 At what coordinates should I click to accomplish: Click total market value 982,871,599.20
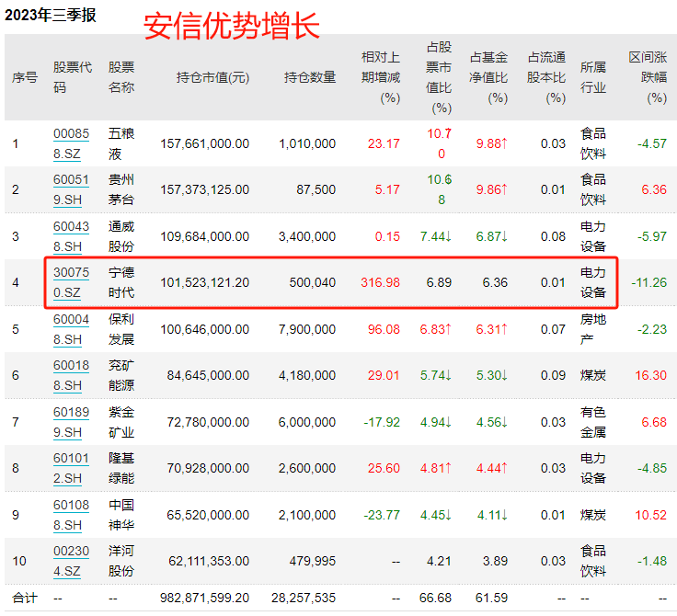(204, 598)
